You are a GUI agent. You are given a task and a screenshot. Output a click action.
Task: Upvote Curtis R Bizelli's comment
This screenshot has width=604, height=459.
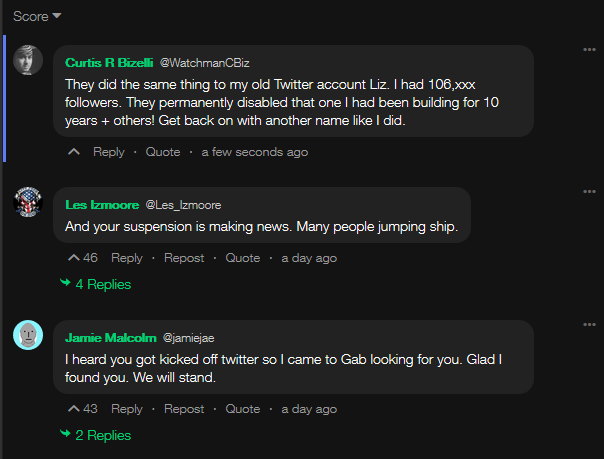[73, 152]
